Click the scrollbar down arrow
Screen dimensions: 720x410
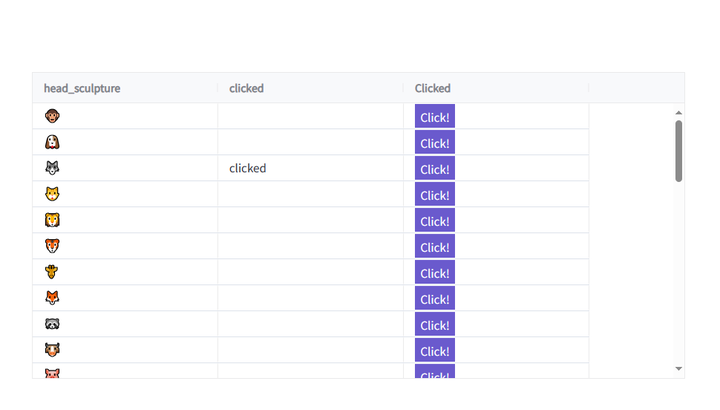tap(679, 369)
